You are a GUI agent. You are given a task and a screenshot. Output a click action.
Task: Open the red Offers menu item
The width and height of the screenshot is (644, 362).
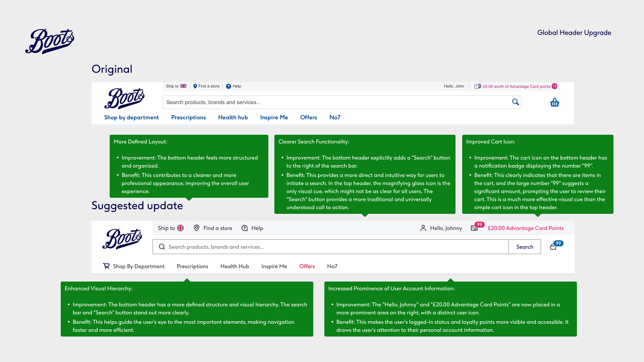(x=307, y=266)
